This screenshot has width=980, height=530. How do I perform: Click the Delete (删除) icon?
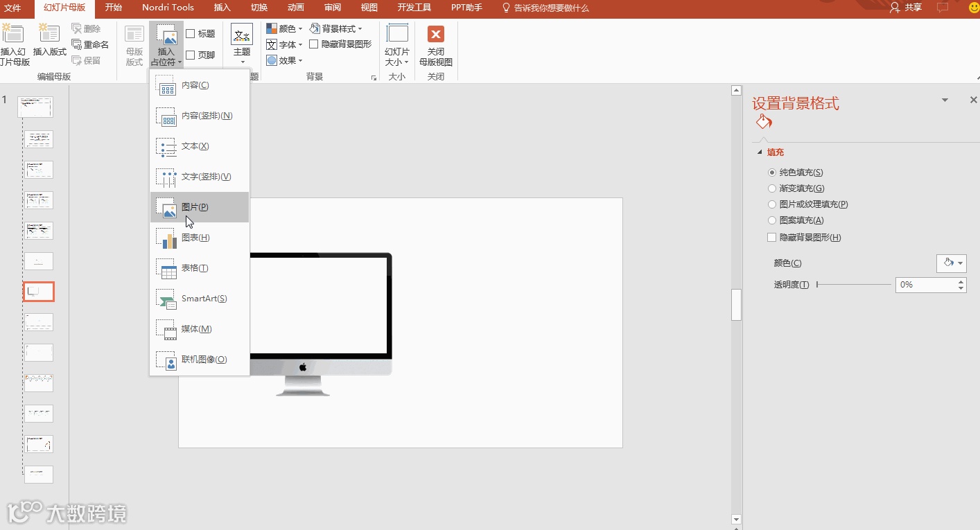(76, 28)
